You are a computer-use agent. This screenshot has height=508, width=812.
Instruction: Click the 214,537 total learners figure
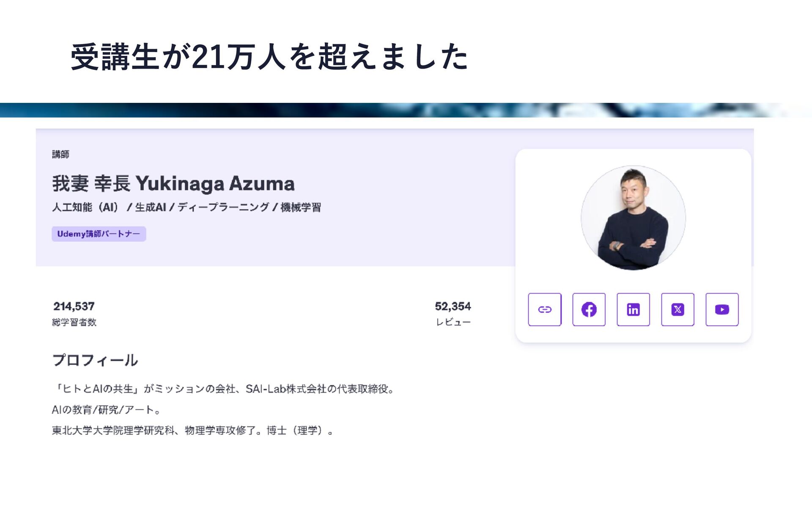tap(74, 306)
